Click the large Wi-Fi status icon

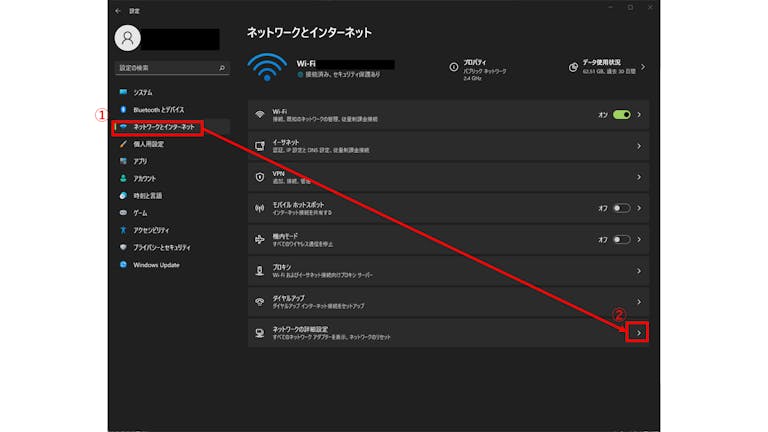click(267, 67)
